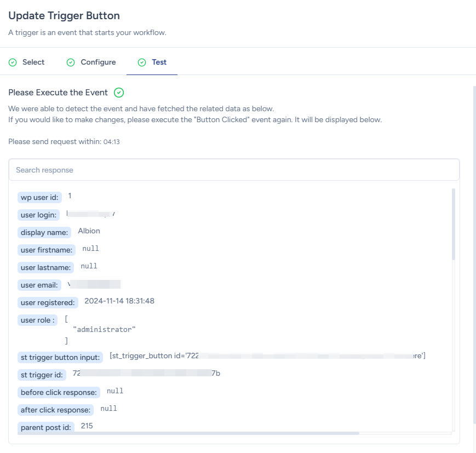Screen dimensions: 476x453
Task: Click the Configure step check icon
Action: pos(71,62)
